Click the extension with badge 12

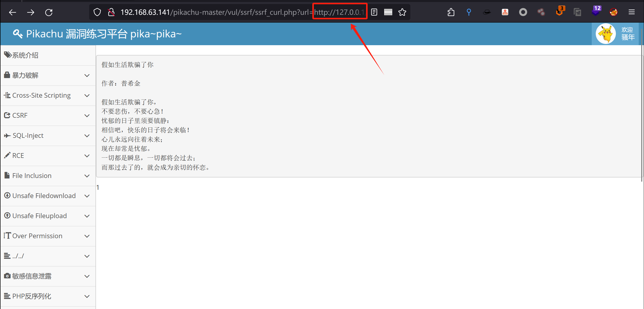[x=596, y=12]
